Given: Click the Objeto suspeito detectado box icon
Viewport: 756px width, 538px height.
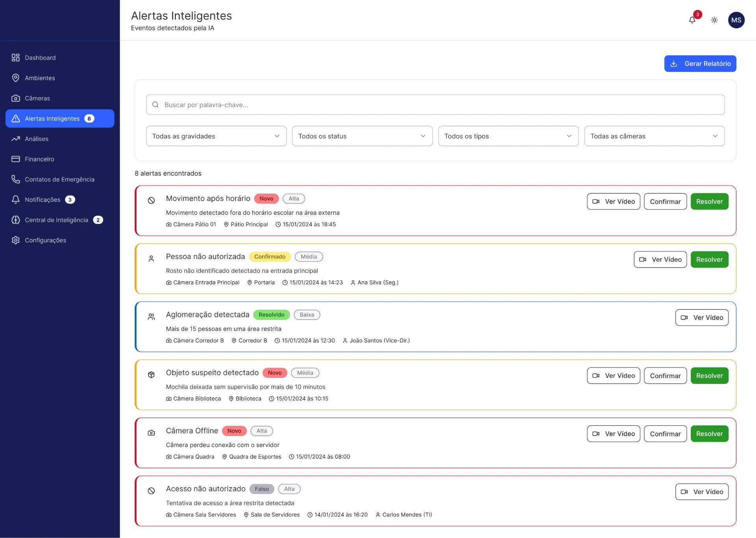Looking at the screenshot, I should click(151, 375).
